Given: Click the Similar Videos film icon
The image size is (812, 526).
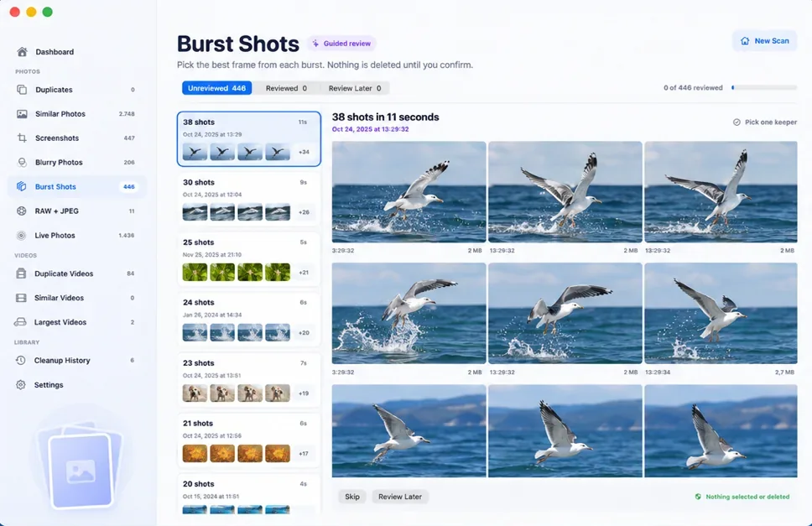Looking at the screenshot, I should [21, 298].
